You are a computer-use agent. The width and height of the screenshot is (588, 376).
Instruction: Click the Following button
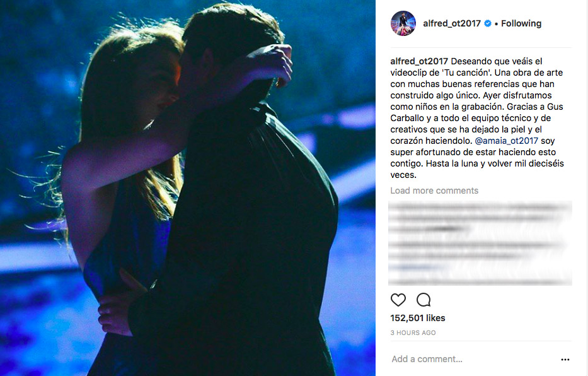click(521, 23)
